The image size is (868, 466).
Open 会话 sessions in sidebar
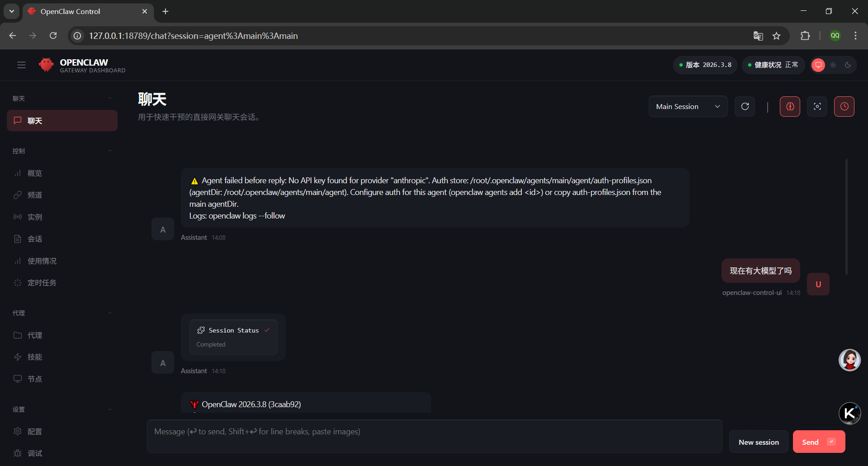click(x=62, y=239)
